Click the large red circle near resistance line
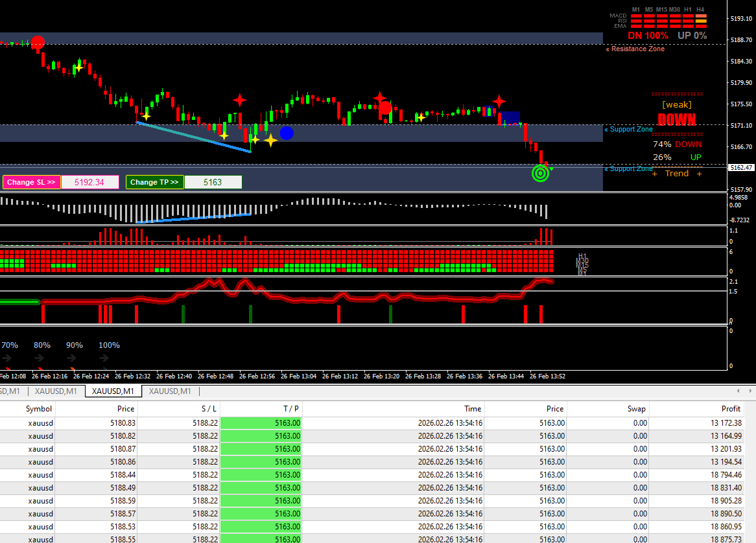 (38, 43)
